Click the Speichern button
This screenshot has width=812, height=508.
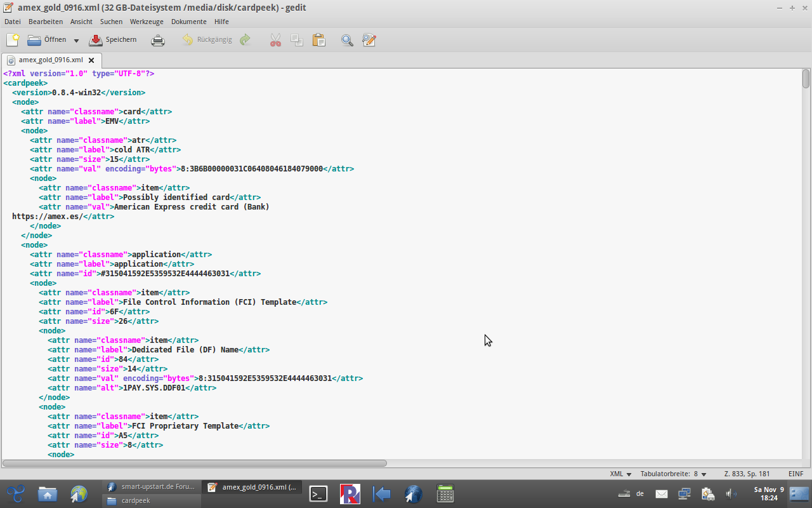point(113,40)
